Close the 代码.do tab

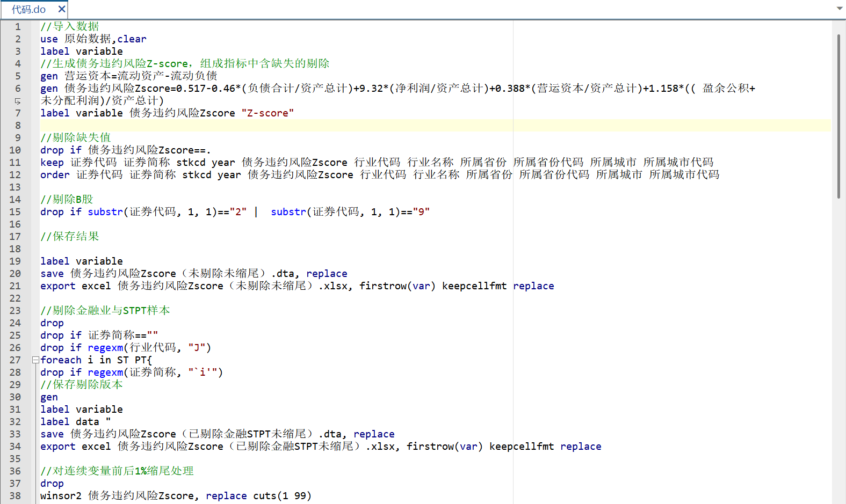pos(62,9)
